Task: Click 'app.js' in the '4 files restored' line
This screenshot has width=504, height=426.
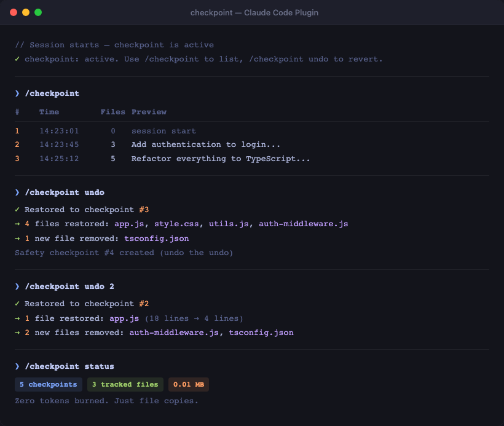Action: 129,224
